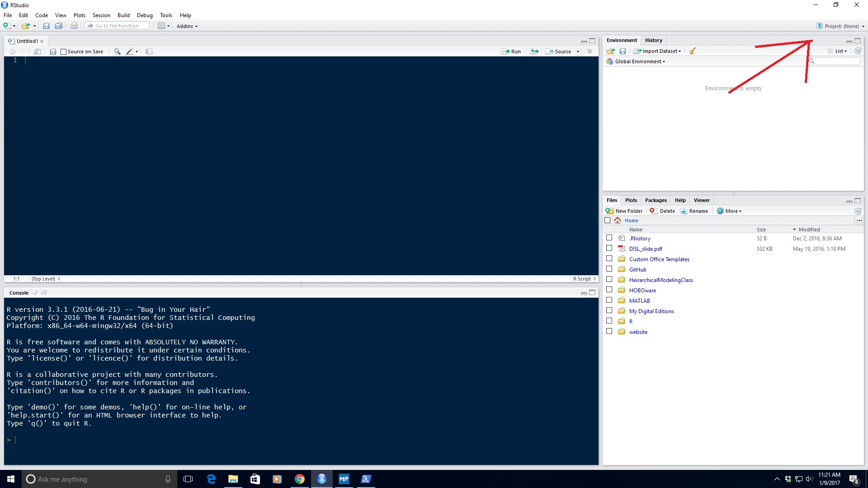This screenshot has height=488, width=868.
Task: Click Rename button in Files pane
Action: [x=694, y=211]
